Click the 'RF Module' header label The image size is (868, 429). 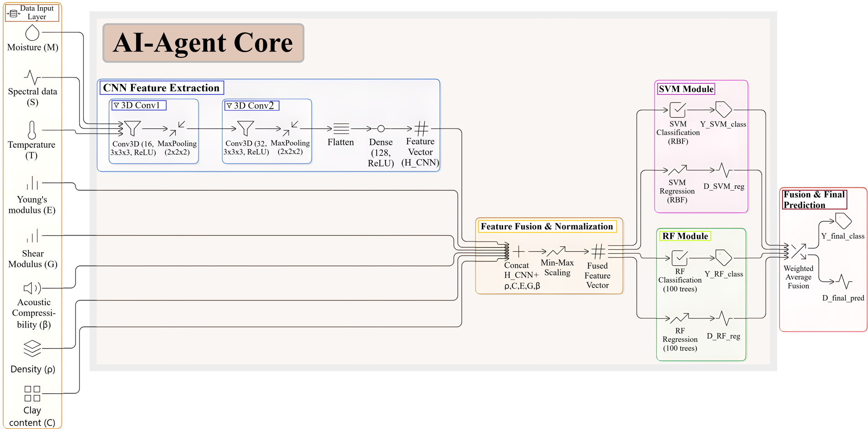685,236
